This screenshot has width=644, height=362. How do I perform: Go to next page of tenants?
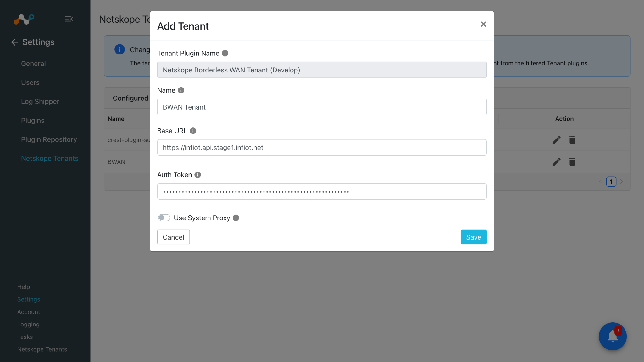point(622,182)
